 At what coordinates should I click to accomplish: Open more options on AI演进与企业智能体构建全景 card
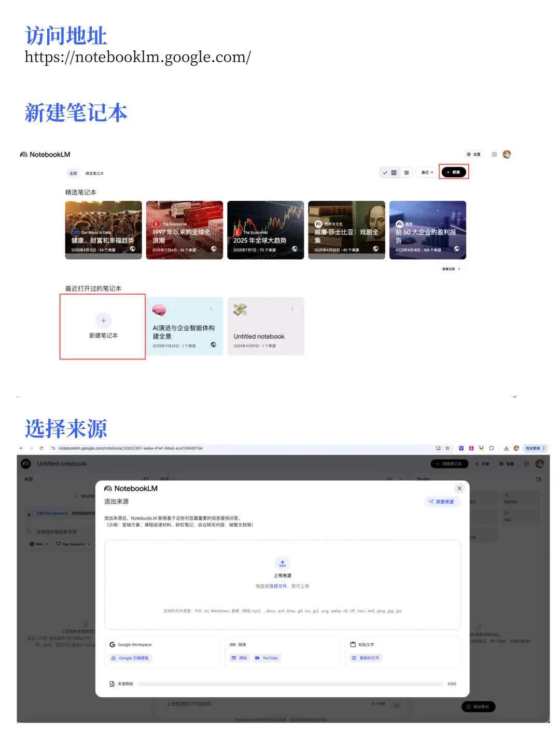click(x=211, y=309)
